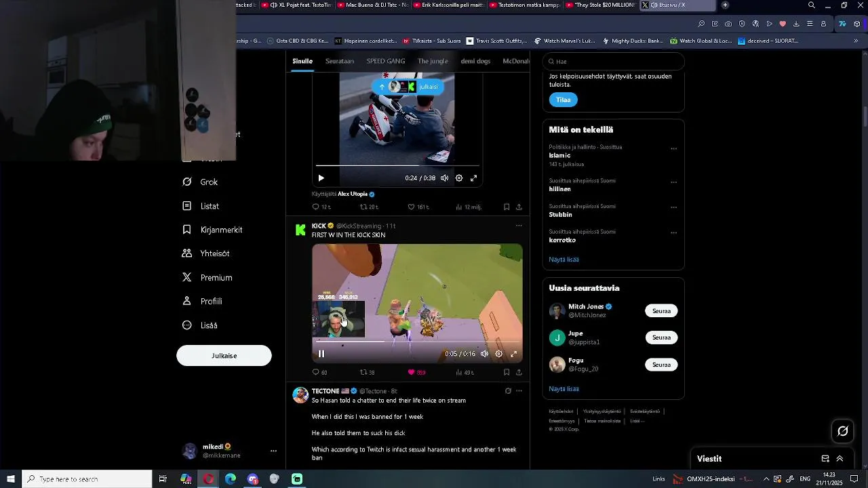Compose a new message in Viestit
Viewport: 868px width, 488px height.
click(x=825, y=459)
